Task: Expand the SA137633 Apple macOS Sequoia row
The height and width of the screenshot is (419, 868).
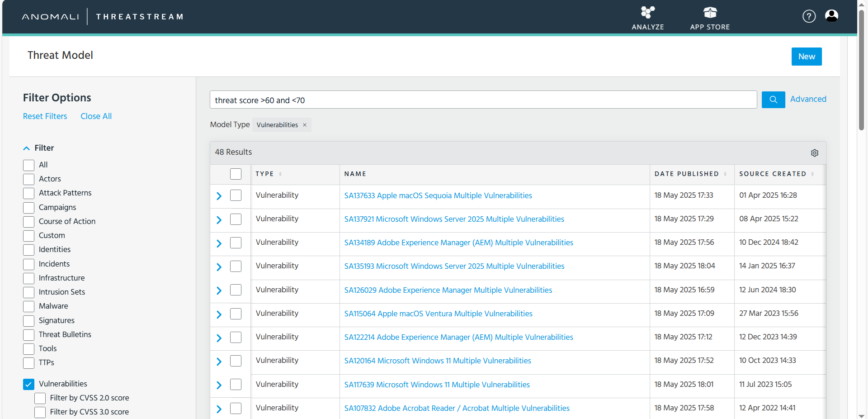Action: pos(219,196)
